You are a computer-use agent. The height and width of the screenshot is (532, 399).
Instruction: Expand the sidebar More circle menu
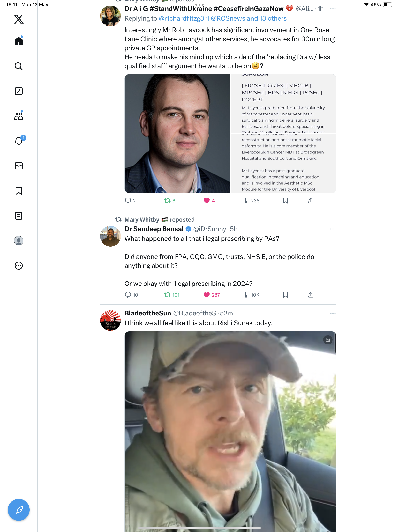(19, 266)
